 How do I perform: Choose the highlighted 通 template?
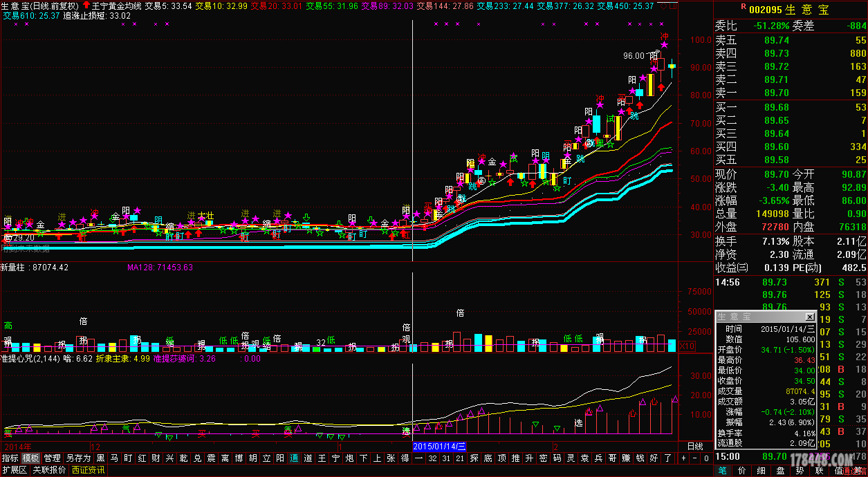click(x=294, y=458)
